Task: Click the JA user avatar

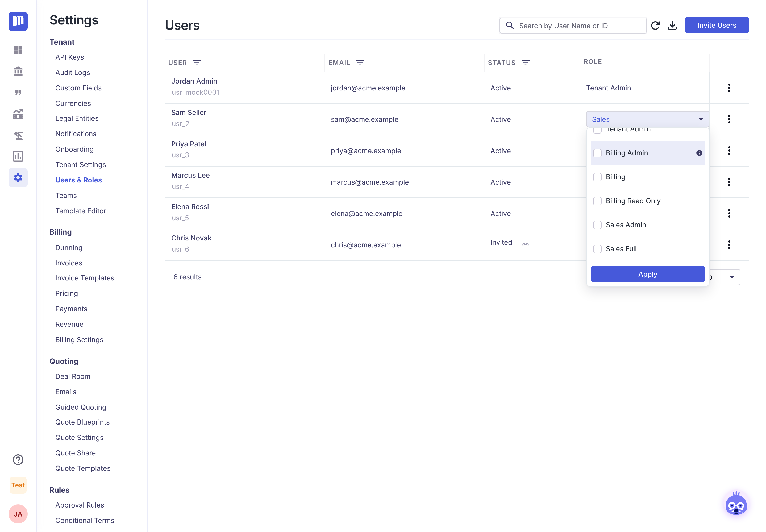Action: 18,514
